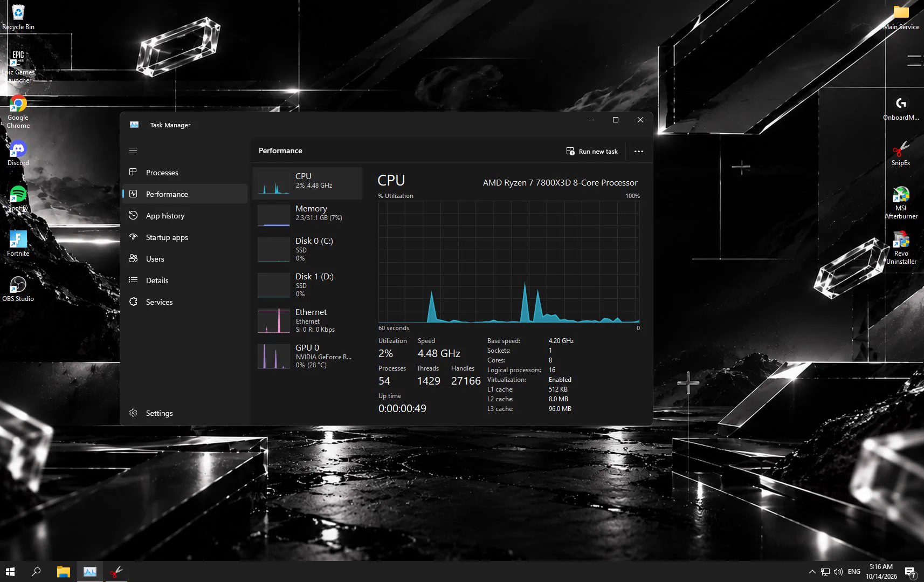Click the Main Service folder icon
The width and height of the screenshot is (924, 582).
click(x=901, y=17)
